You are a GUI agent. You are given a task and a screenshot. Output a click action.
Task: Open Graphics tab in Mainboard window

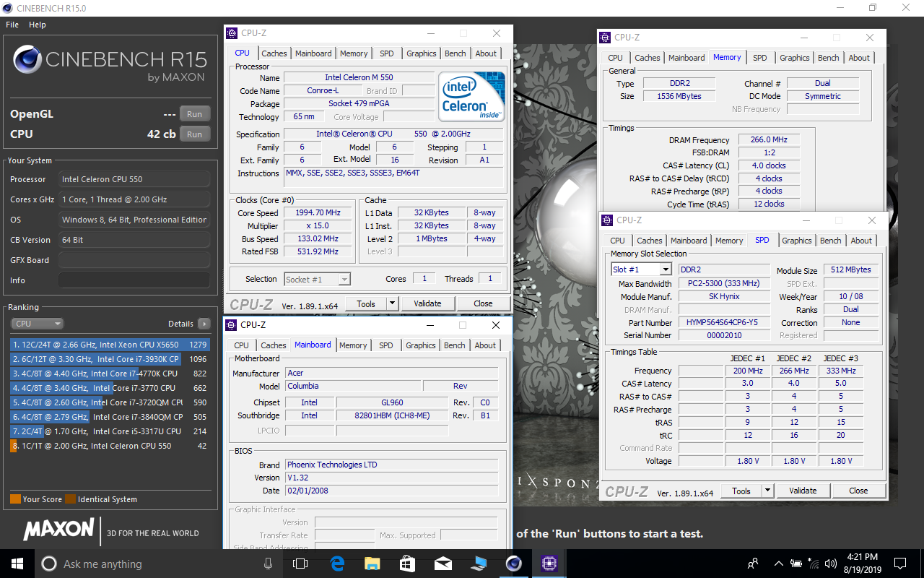[421, 345]
